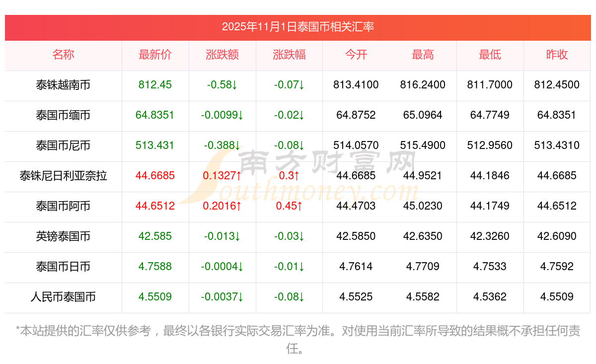Click lowest value 64.7749
596x364 pixels.
pyautogui.click(x=490, y=115)
